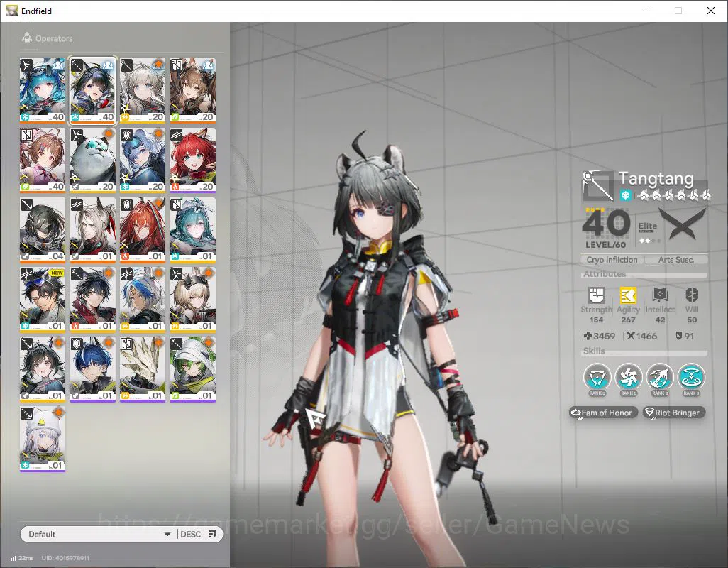This screenshot has height=568, width=728.
Task: Click the Strength fist icon
Action: 596,295
